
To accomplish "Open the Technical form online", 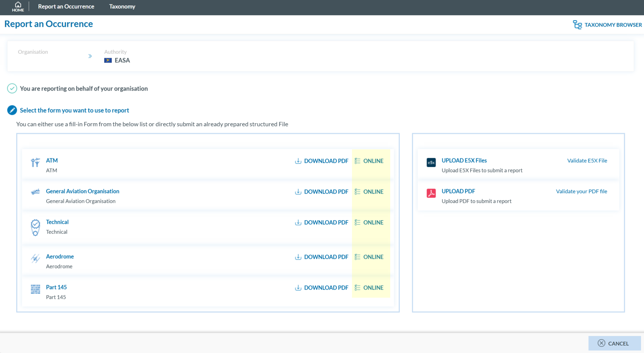I will click(369, 222).
